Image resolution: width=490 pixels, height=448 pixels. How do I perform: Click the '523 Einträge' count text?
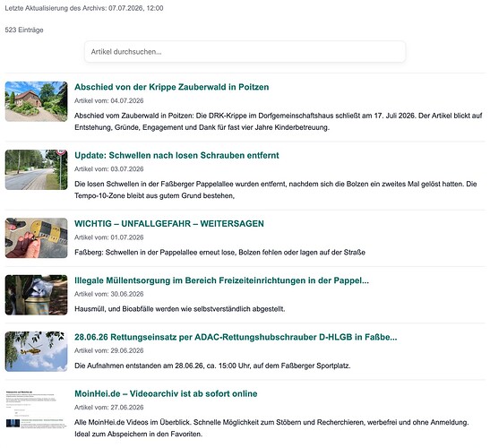[24, 30]
